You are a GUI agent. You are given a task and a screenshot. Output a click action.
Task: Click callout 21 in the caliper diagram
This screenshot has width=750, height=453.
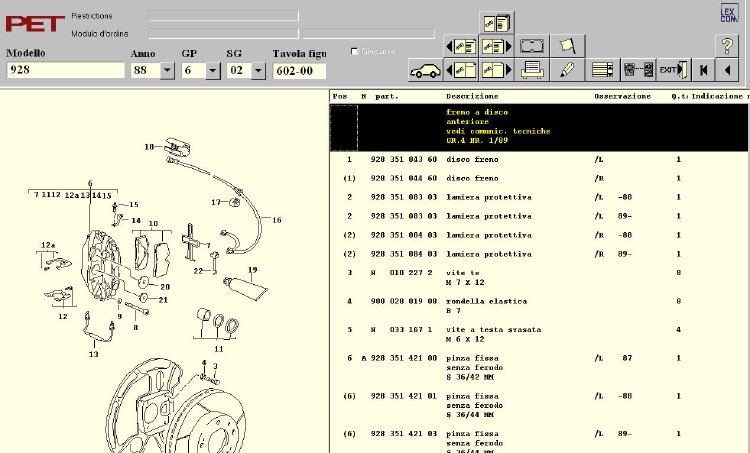[x=164, y=300]
